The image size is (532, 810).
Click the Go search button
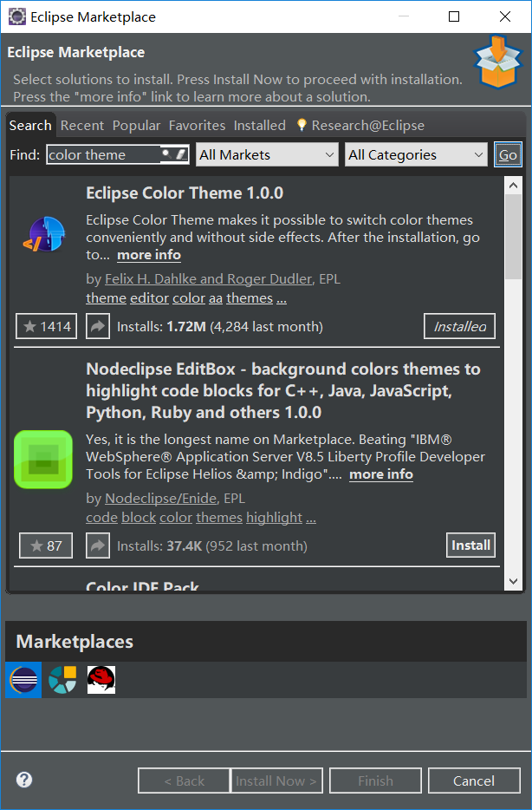click(x=508, y=154)
